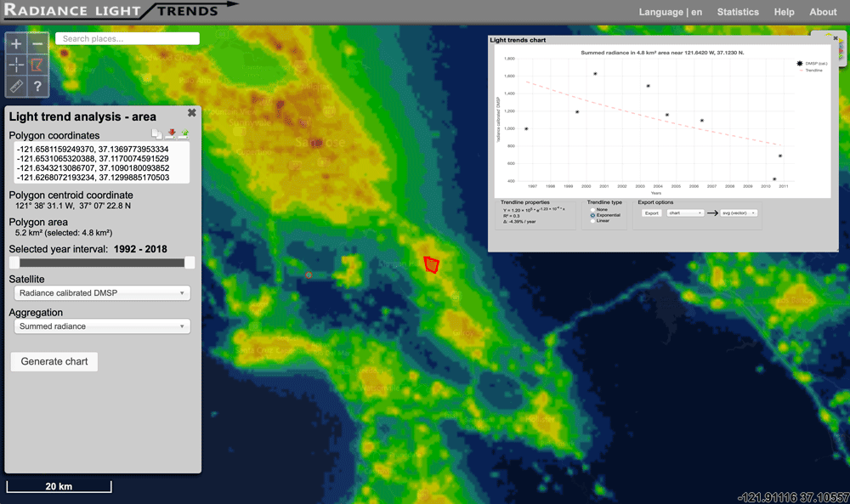Open the question mark help tool

(38, 87)
